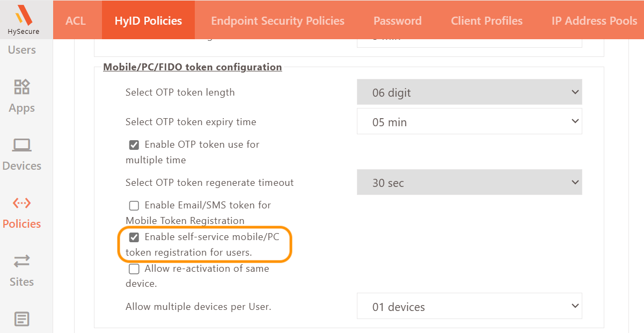Check Allow re-activation of same device
Screen dimensions: 644x333
tap(134, 269)
